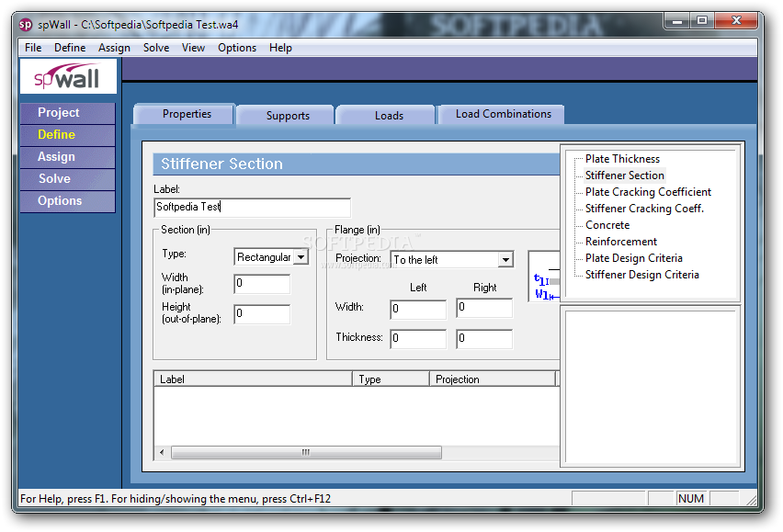Screen dimensions: 783x532
Task: Open the View menu
Action: click(x=193, y=48)
